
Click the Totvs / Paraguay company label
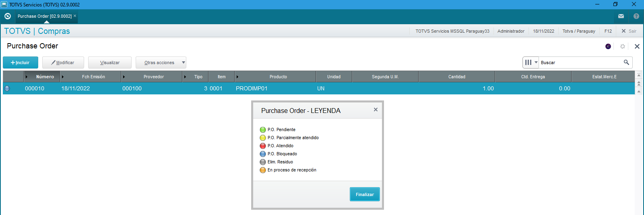coord(579,31)
